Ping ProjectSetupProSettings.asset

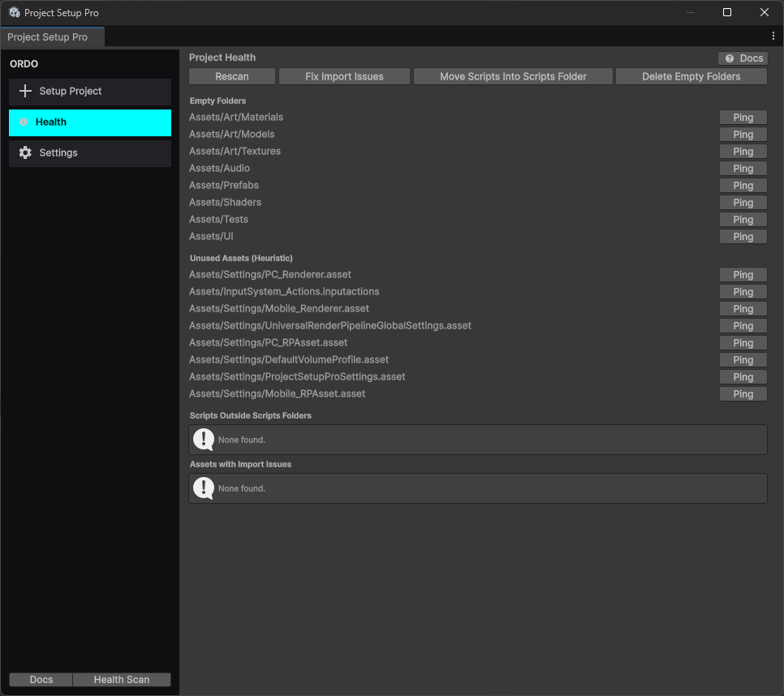pyautogui.click(x=743, y=376)
